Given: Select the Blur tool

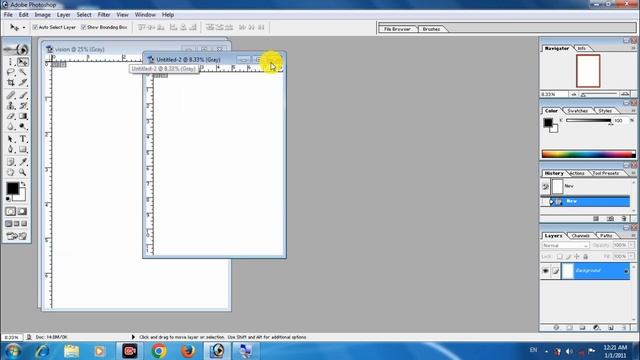Looking at the screenshot, I should coord(11,127).
